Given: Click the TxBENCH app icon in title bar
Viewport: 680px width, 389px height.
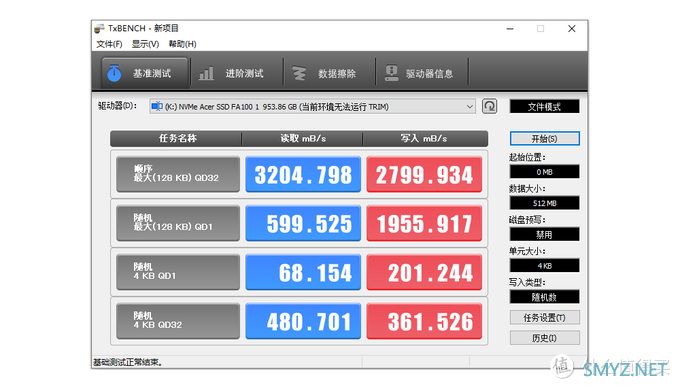Looking at the screenshot, I should pos(99,29).
